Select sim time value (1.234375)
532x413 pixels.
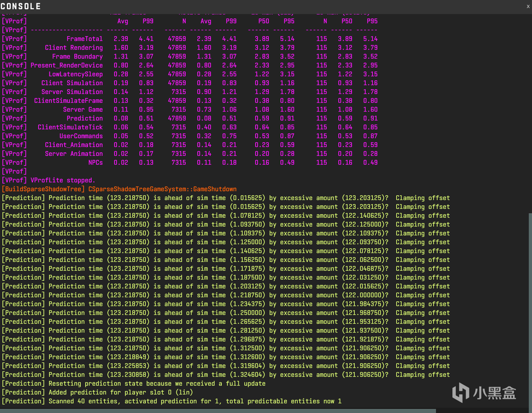tap(248, 304)
